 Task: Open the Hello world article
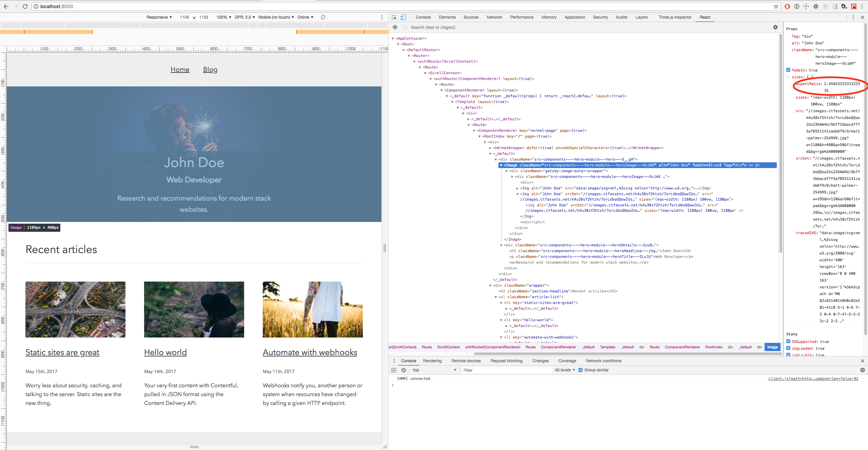165,352
